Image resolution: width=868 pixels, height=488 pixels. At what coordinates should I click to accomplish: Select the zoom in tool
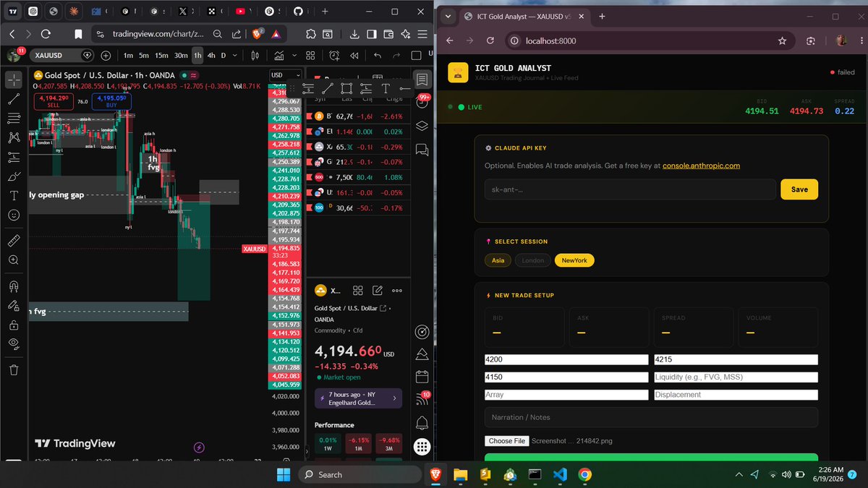point(14,260)
